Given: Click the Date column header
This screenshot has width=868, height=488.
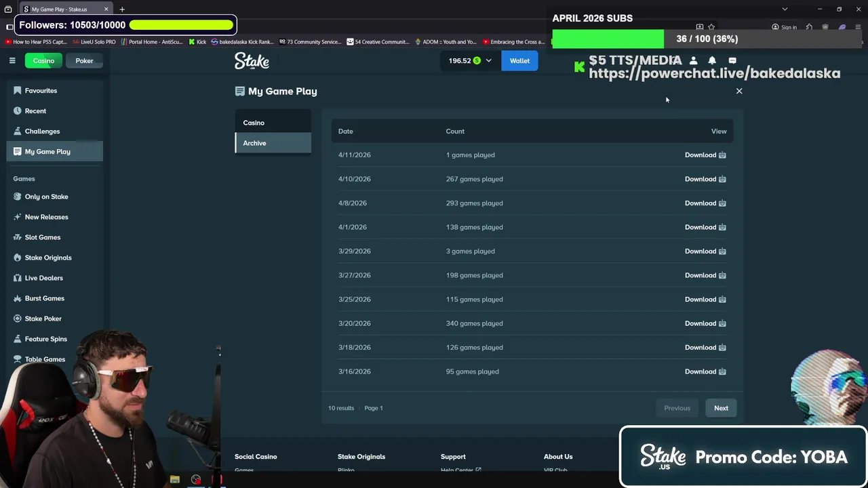Looking at the screenshot, I should (x=345, y=131).
